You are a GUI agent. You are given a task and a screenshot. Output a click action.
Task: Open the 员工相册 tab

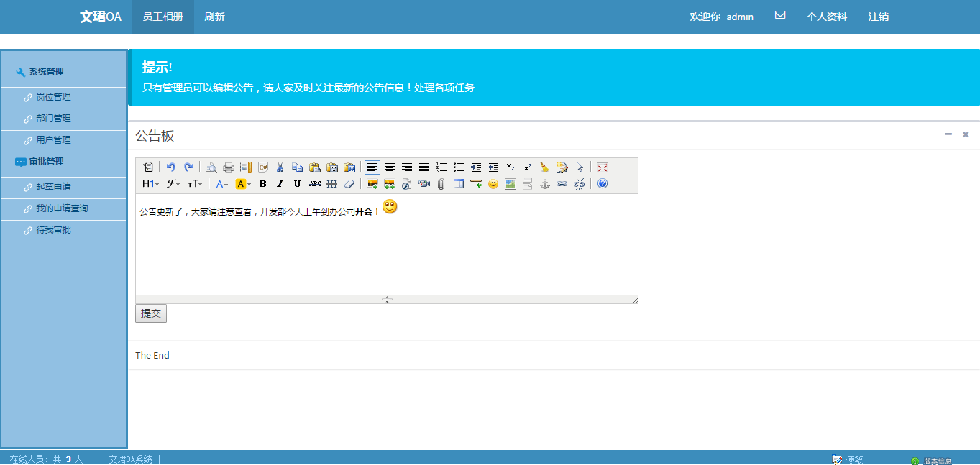[x=163, y=17]
